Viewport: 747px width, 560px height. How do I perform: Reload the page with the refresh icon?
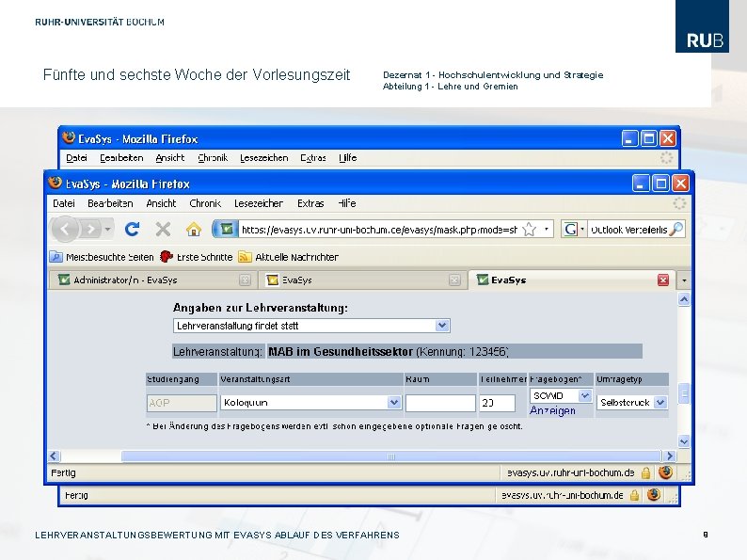coord(132,230)
